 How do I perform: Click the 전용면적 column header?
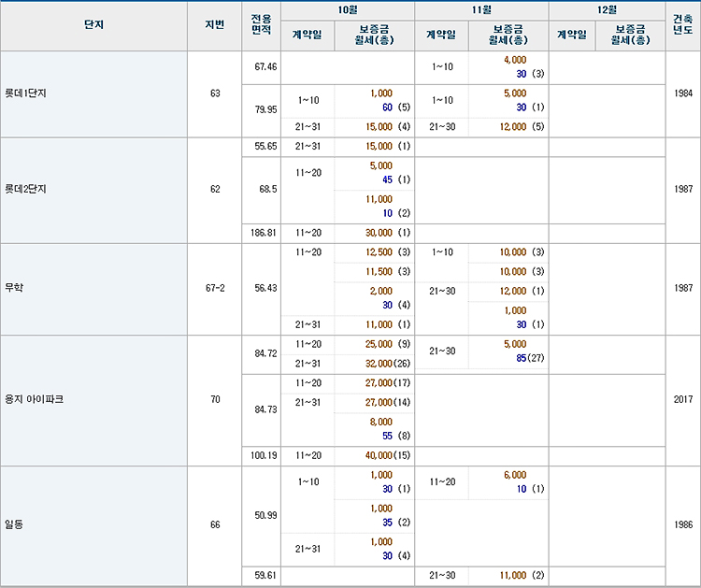(261, 25)
